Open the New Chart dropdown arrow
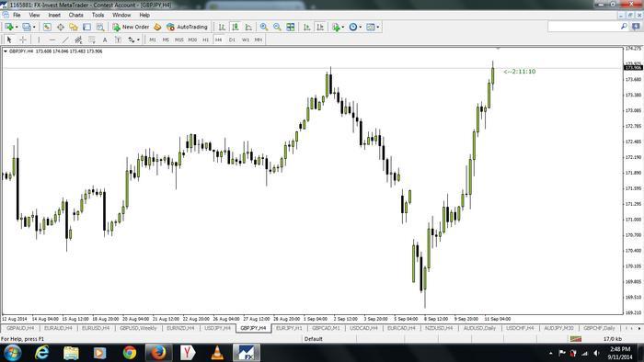The image size is (644, 362). pos(17,27)
